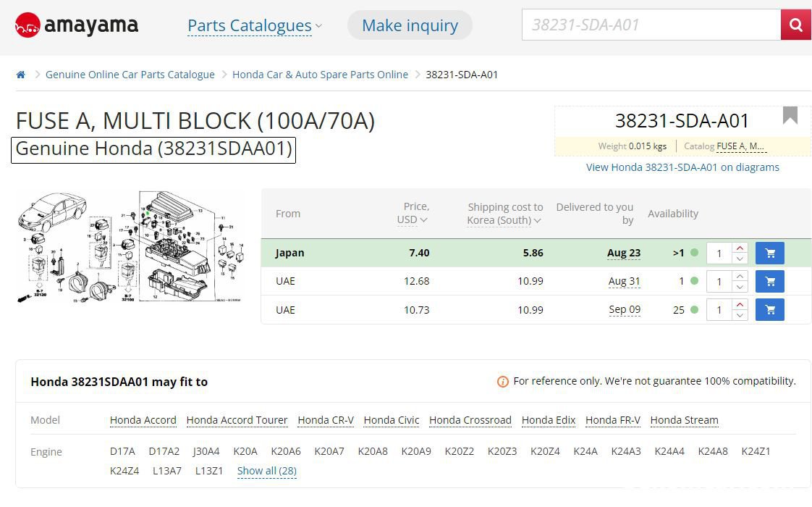Screen dimensions: 812x507
Task: Click the red search magnifier button
Action: [x=795, y=25]
